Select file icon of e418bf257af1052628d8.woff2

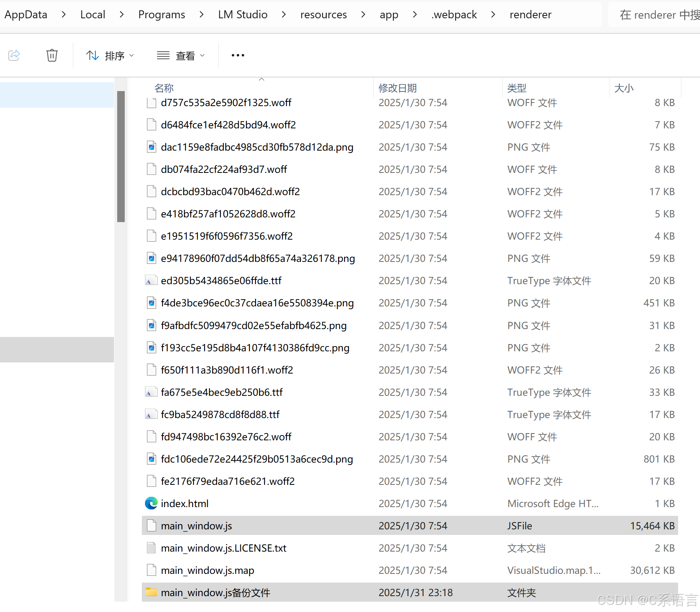[151, 214]
